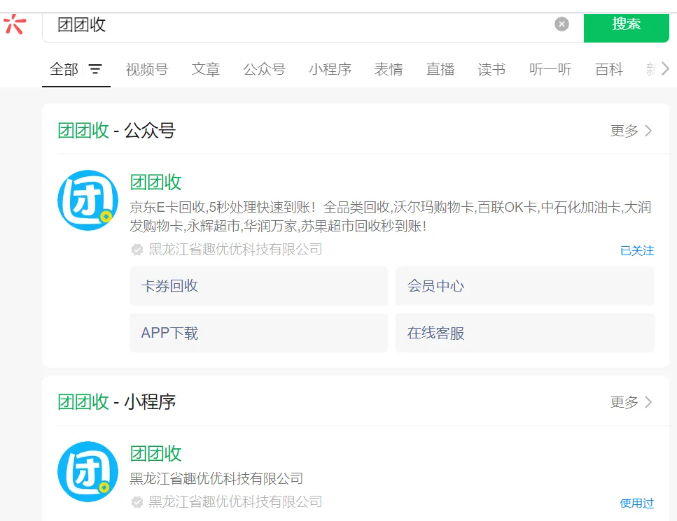Click into the search input field
This screenshot has width=677, height=521.
300,25
